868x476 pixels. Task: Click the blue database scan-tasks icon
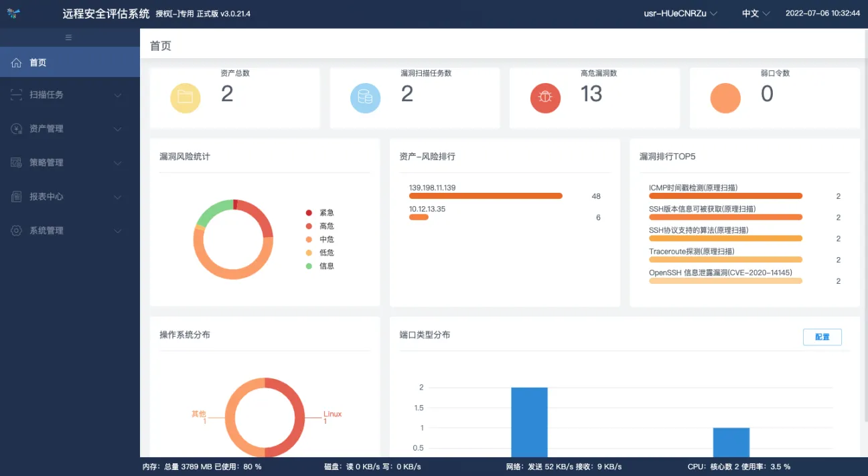click(x=365, y=98)
